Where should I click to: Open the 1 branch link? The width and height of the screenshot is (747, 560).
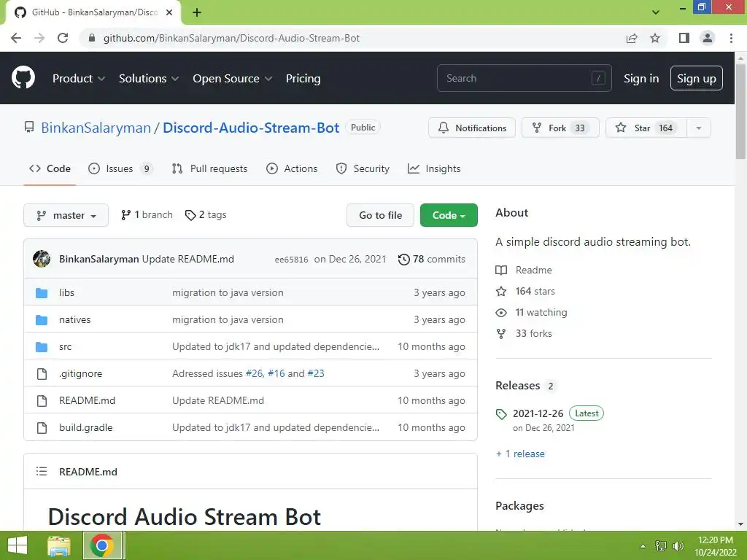coord(147,215)
